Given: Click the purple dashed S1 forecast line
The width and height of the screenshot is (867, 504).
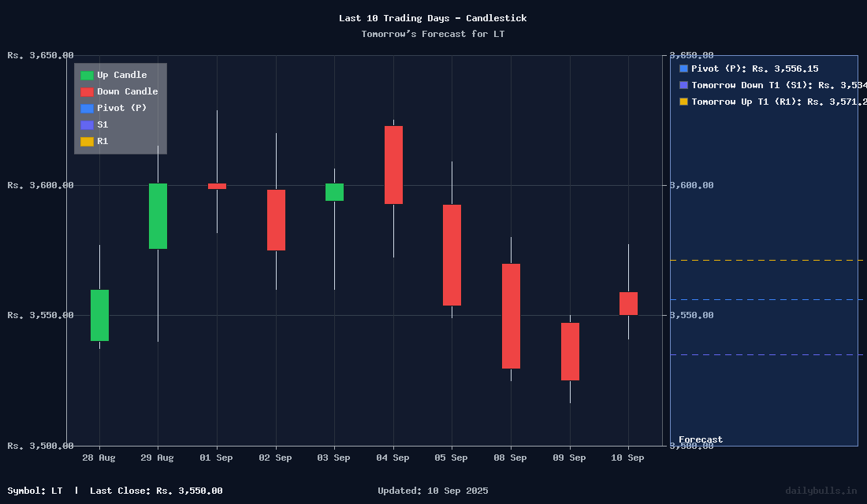Looking at the screenshot, I should pyautogui.click(x=766, y=355).
